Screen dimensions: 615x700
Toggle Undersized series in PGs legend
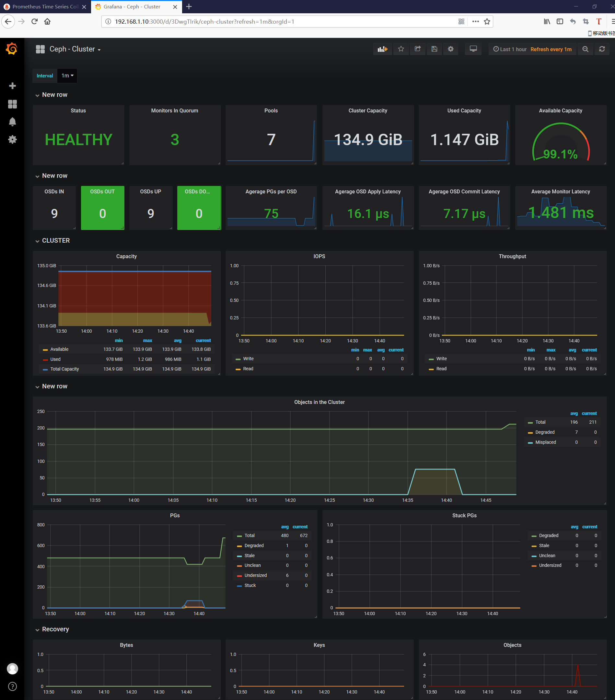click(255, 575)
